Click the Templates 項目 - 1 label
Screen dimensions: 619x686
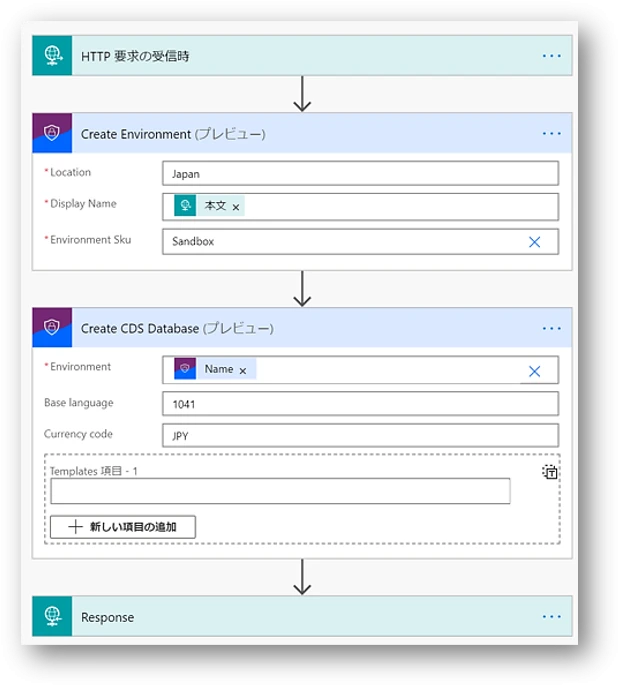coord(94,471)
